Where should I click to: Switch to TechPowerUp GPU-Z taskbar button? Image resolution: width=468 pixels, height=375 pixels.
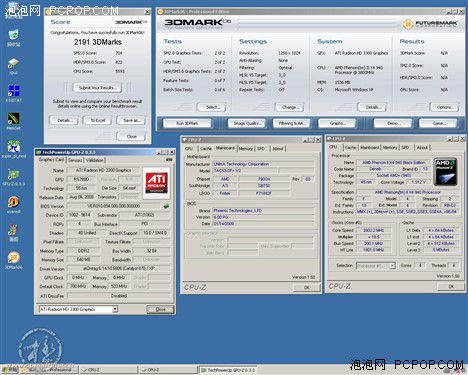tap(228, 370)
